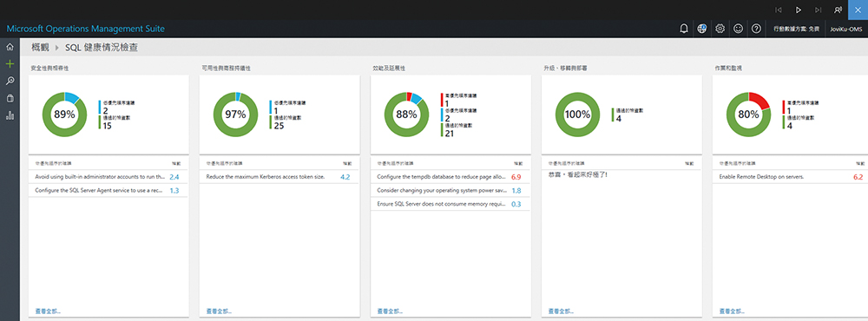Viewport: 868px width, 321px height.
Task: Click 查看全部 link in the 89% card
Action: coord(48,311)
